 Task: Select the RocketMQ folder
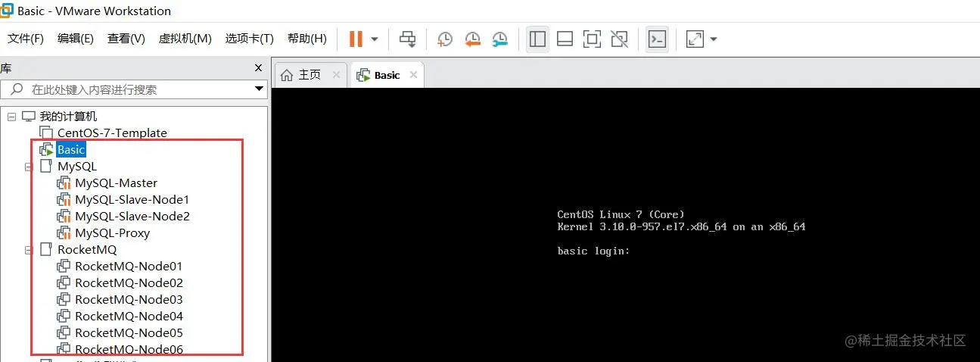87,250
